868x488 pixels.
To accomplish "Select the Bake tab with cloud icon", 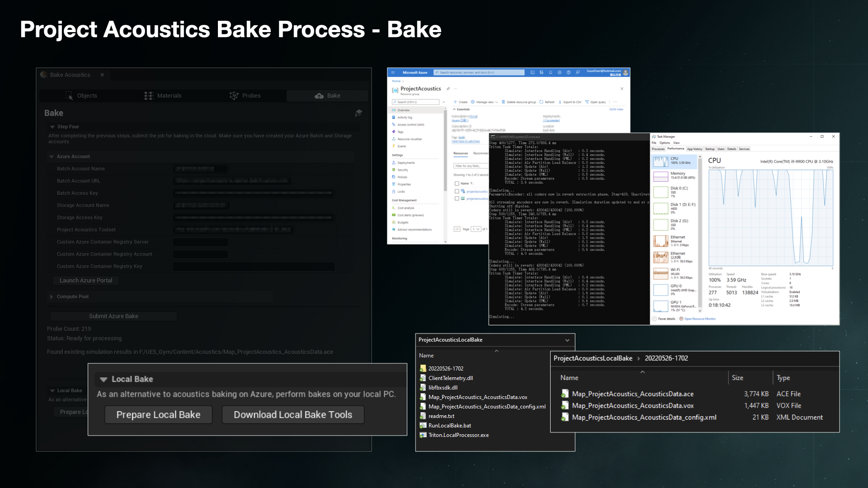I will [327, 96].
